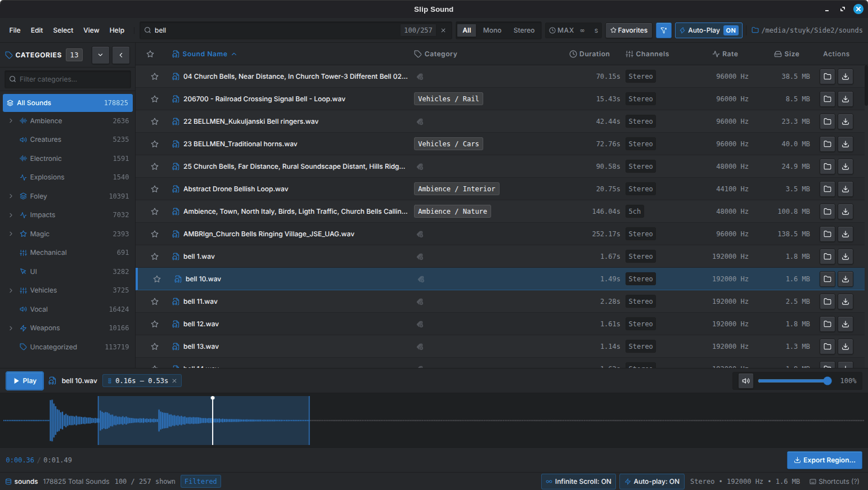Filter to Stereo sounds only
Image resolution: width=868 pixels, height=490 pixels.
pos(524,30)
